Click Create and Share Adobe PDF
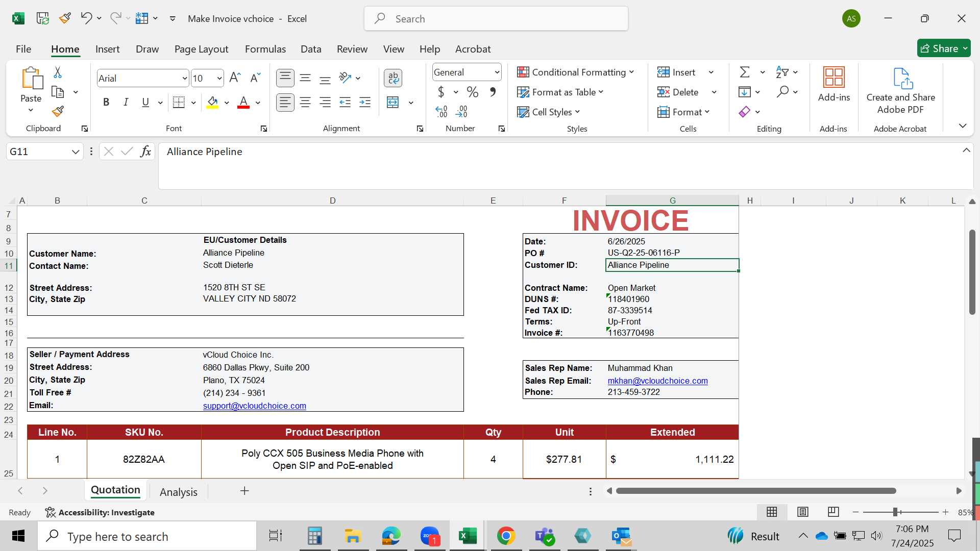 901,91
